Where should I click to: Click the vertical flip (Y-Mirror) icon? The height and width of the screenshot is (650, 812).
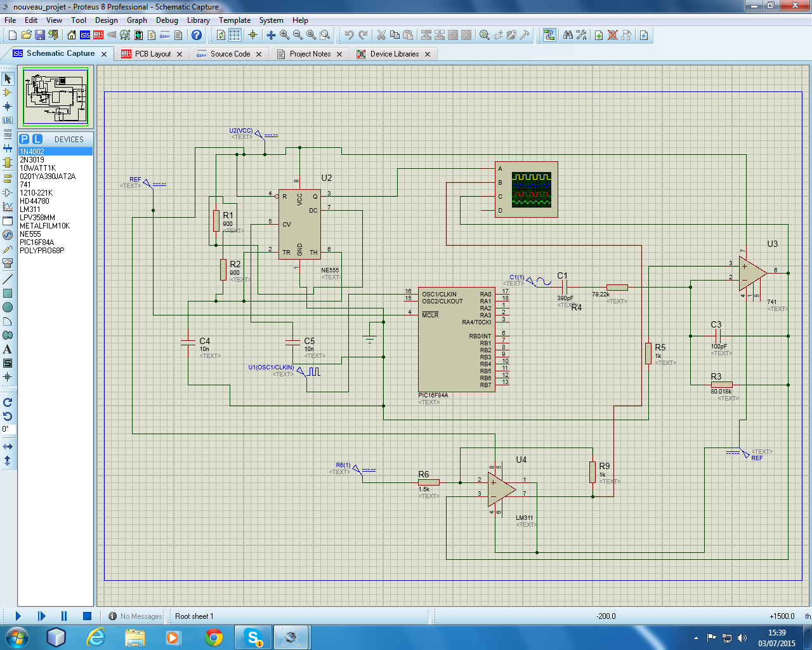8,461
